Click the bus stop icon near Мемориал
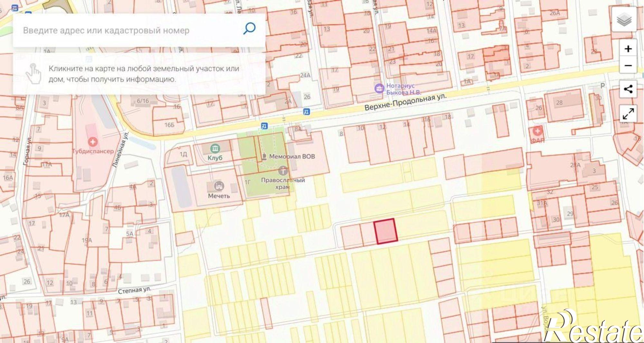This screenshot has width=644, height=343. 264,126
